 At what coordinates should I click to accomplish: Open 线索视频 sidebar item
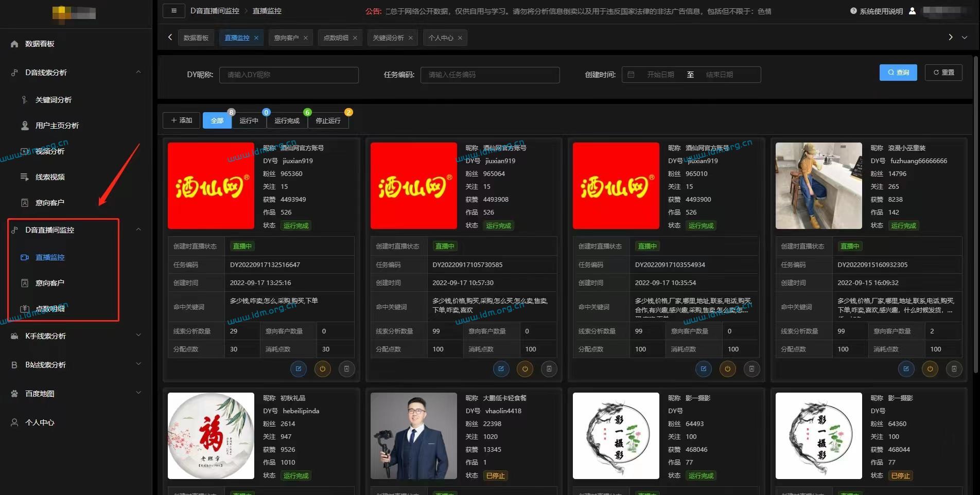pyautogui.click(x=50, y=177)
